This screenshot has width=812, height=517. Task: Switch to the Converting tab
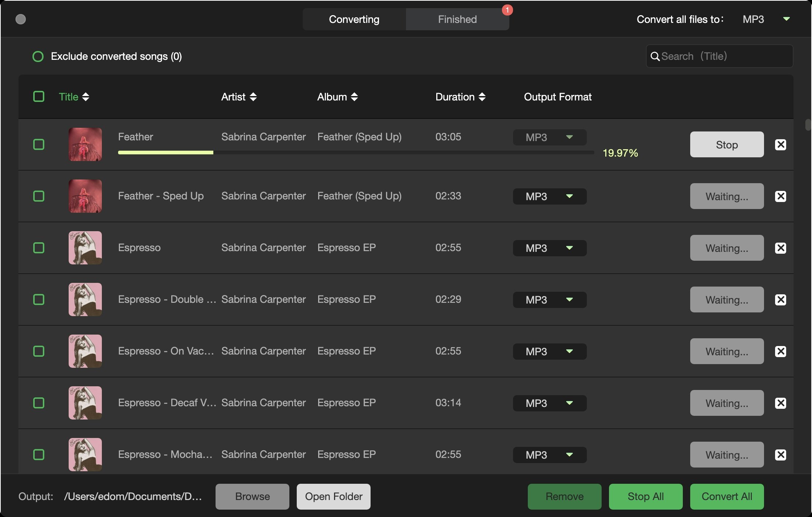coord(354,19)
